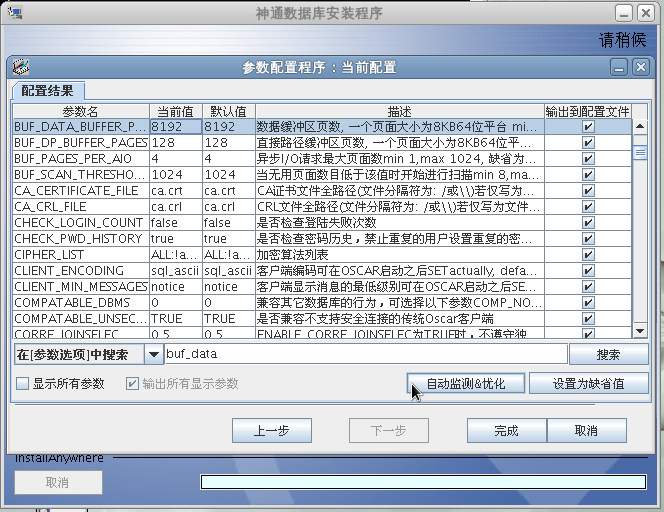Minimize the parameter configuration dialog
664x512 pixels.
[619, 67]
